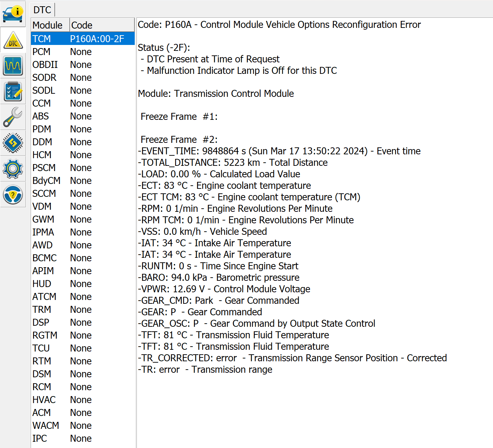Select the DTC warning triangle icon

[x=13, y=40]
